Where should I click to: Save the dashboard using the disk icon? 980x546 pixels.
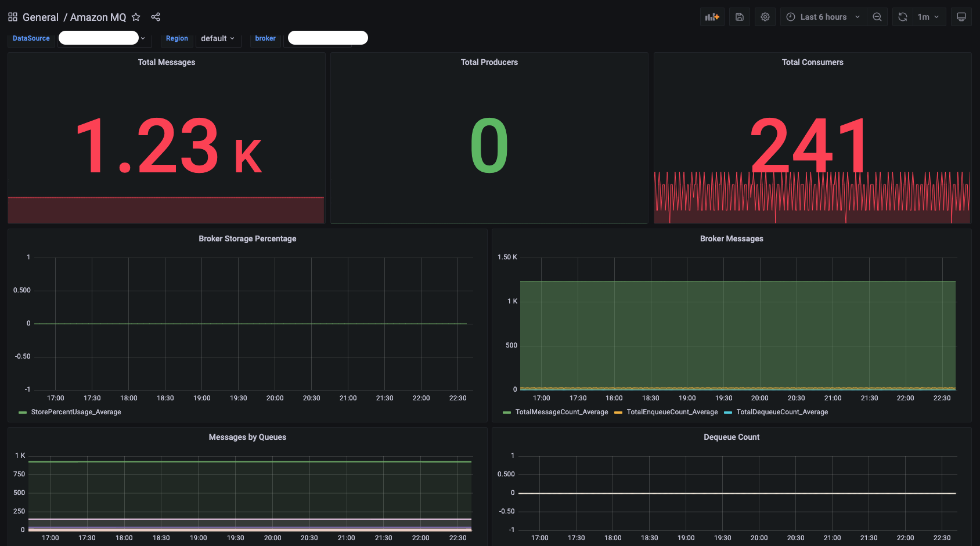740,17
